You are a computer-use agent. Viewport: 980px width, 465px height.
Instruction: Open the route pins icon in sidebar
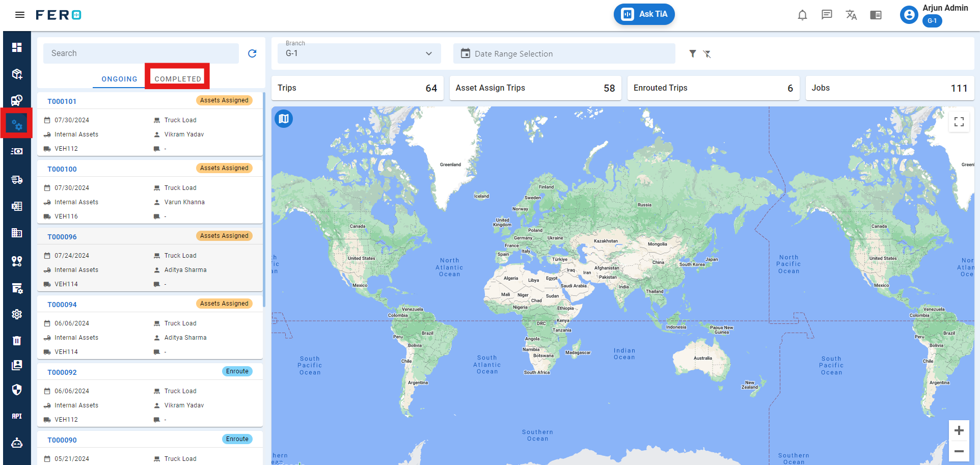click(x=17, y=261)
